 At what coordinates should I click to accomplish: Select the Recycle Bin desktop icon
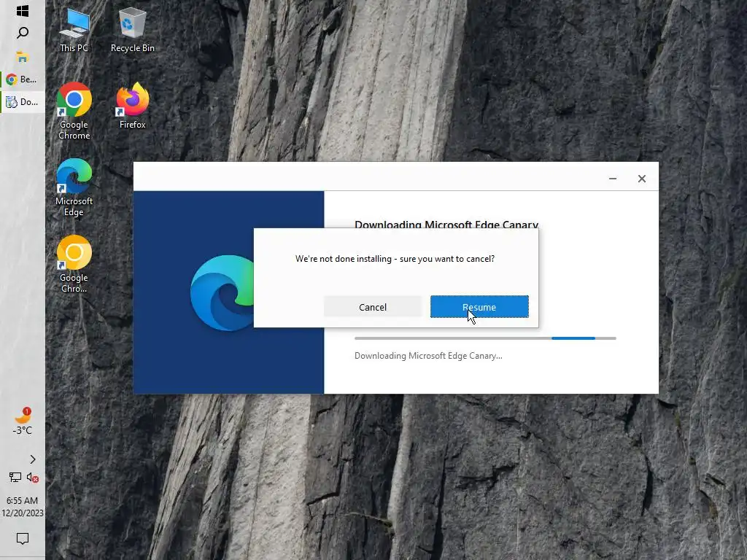(133, 31)
